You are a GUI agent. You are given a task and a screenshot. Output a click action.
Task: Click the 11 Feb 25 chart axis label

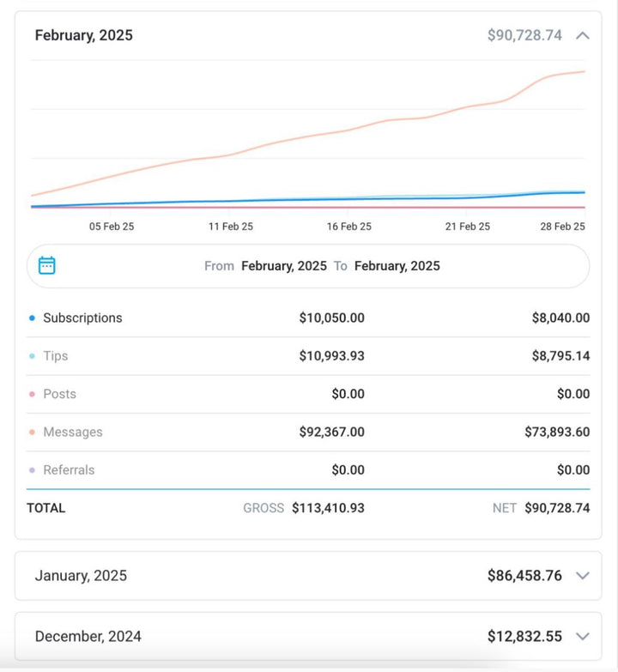[231, 227]
